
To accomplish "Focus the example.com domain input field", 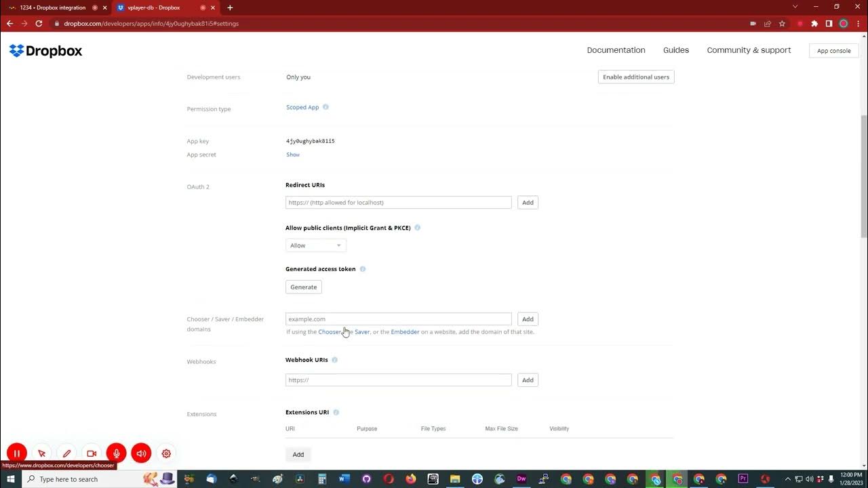I will (x=399, y=319).
